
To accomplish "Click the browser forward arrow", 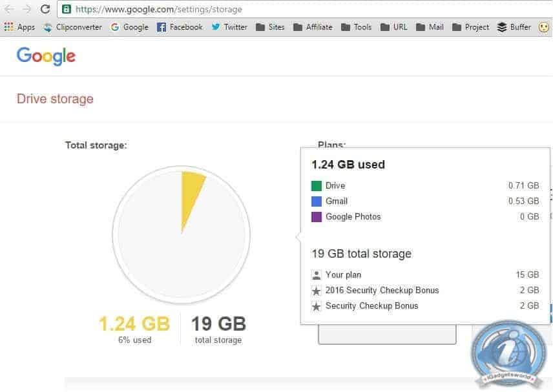I will pos(27,9).
